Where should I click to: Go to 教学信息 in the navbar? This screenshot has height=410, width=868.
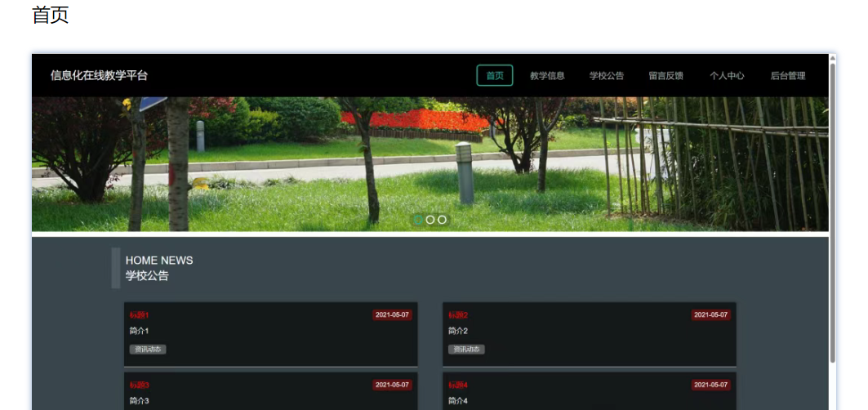pyautogui.click(x=547, y=76)
